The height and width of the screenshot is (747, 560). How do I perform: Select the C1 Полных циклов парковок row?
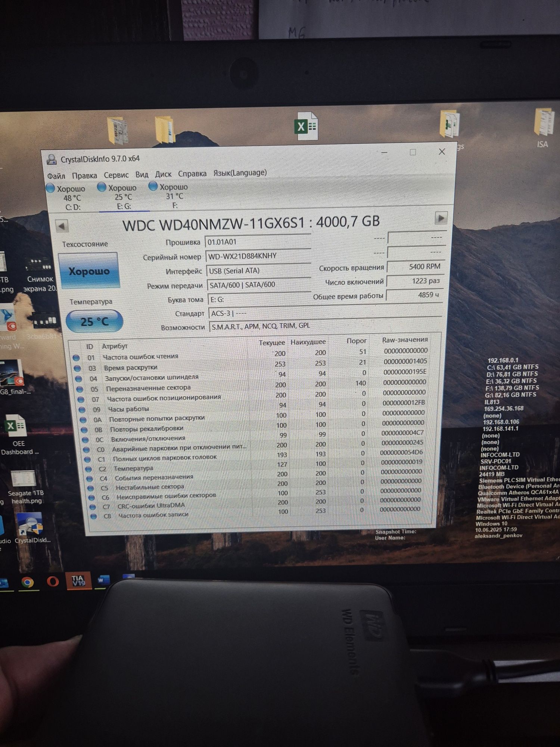pyautogui.click(x=255, y=456)
